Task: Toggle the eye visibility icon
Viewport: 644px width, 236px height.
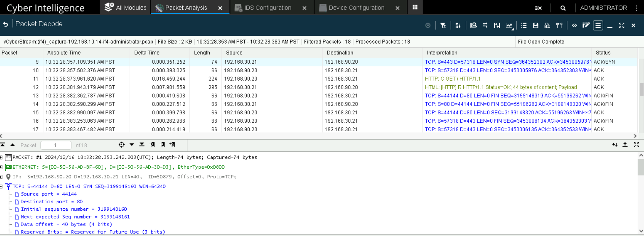Action: (x=574, y=25)
